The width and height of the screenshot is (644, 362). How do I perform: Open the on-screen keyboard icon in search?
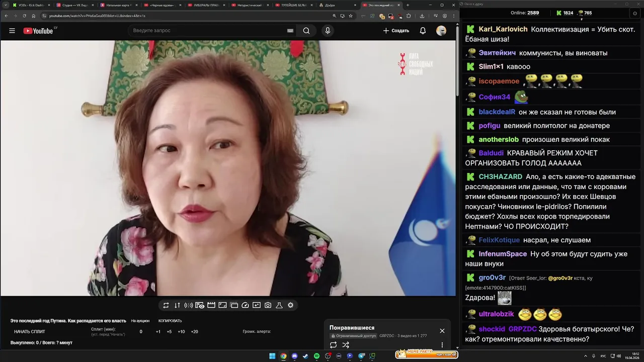click(290, 31)
